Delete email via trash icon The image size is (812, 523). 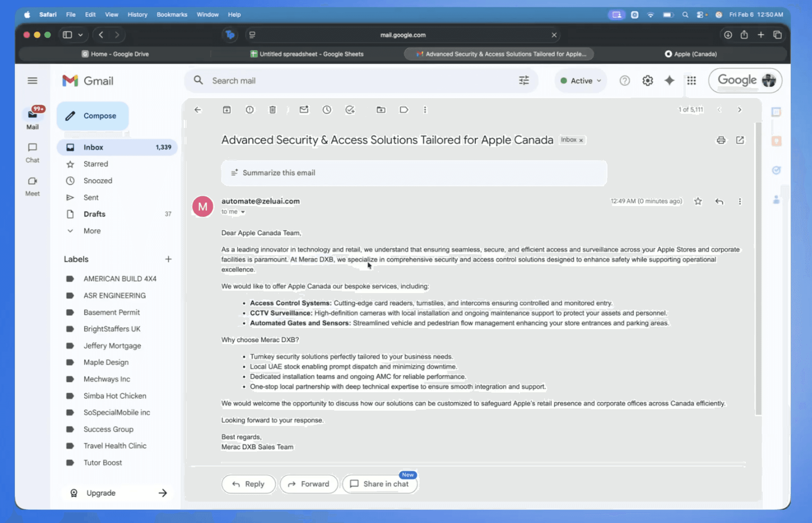273,110
